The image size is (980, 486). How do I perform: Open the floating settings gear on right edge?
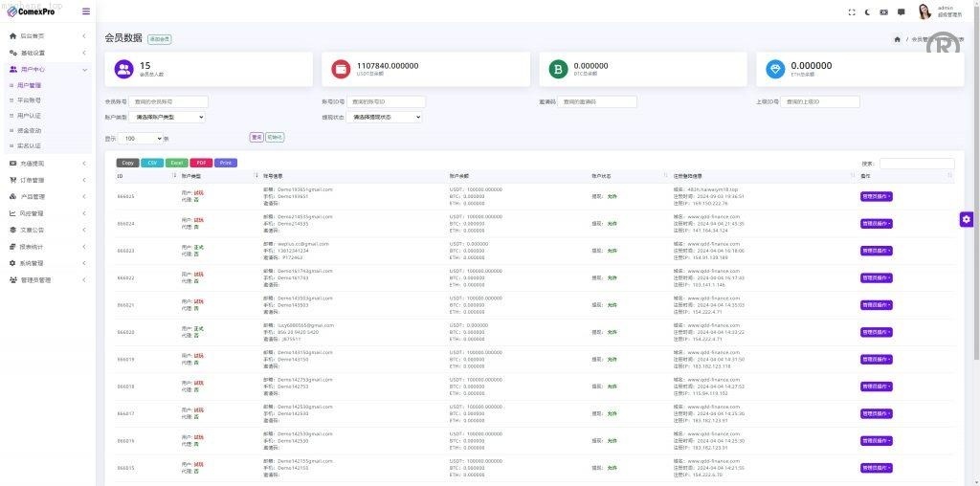[x=967, y=219]
